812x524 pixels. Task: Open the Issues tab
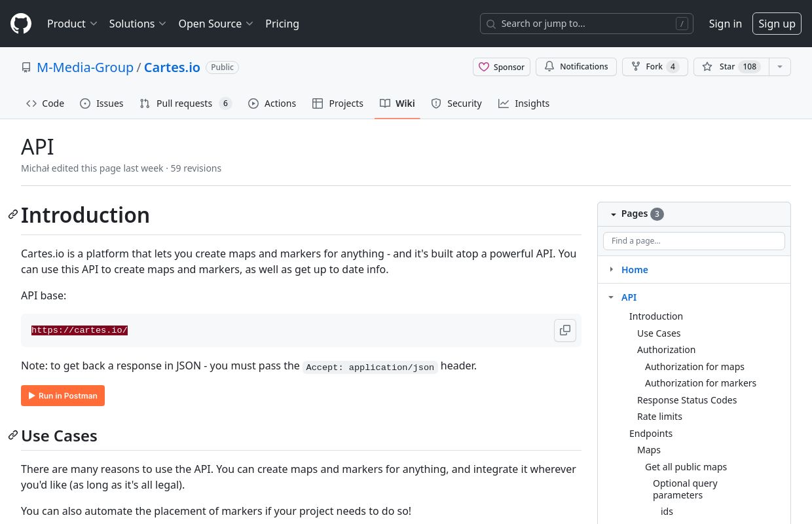coord(101,103)
